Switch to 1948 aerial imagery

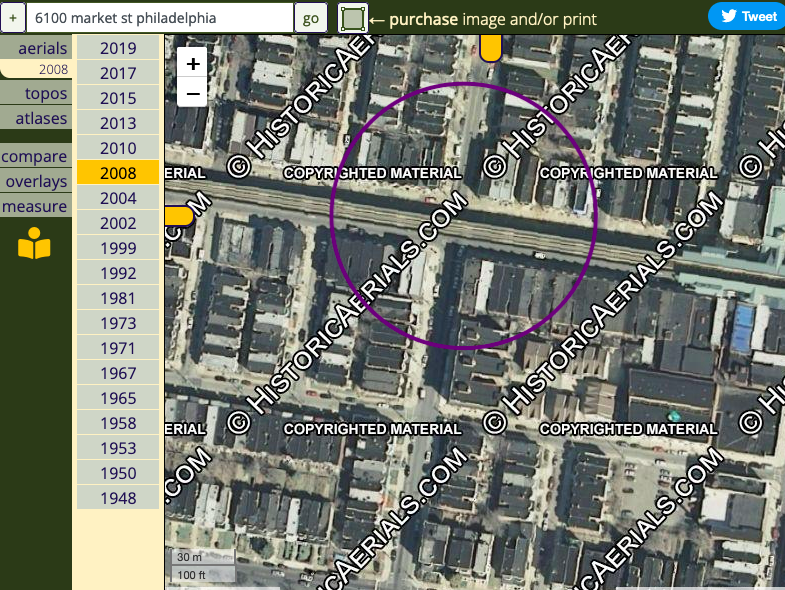tap(118, 498)
